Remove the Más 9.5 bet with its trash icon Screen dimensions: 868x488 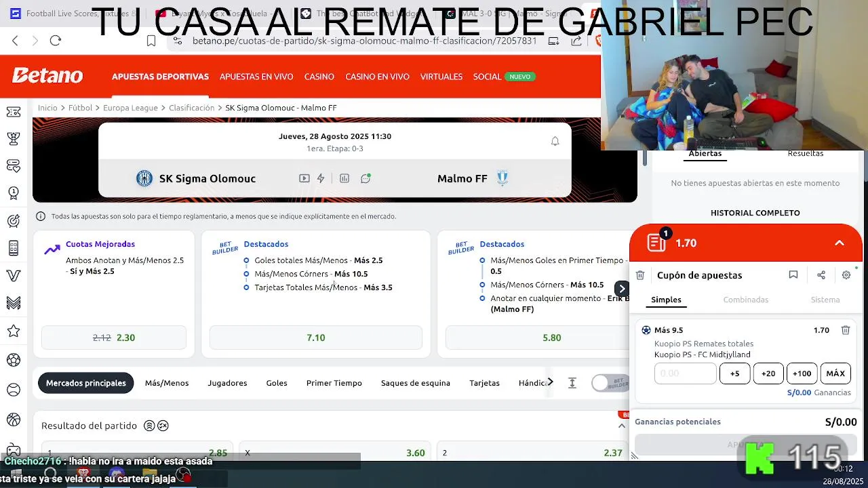coord(846,330)
